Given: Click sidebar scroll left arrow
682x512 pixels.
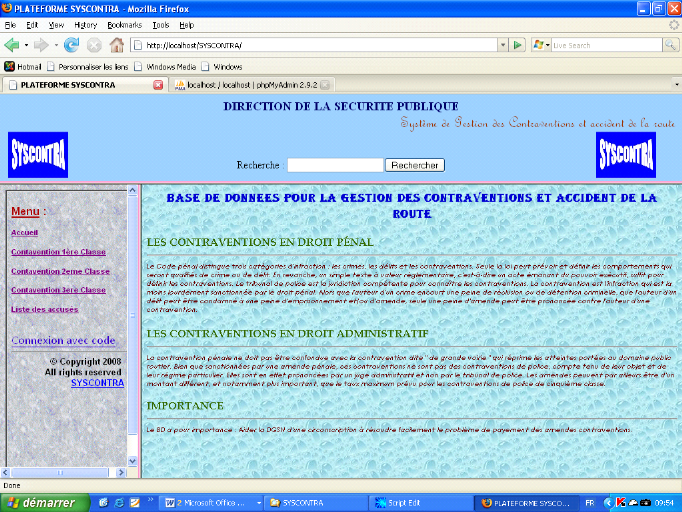Looking at the screenshot, I should [x=6, y=472].
